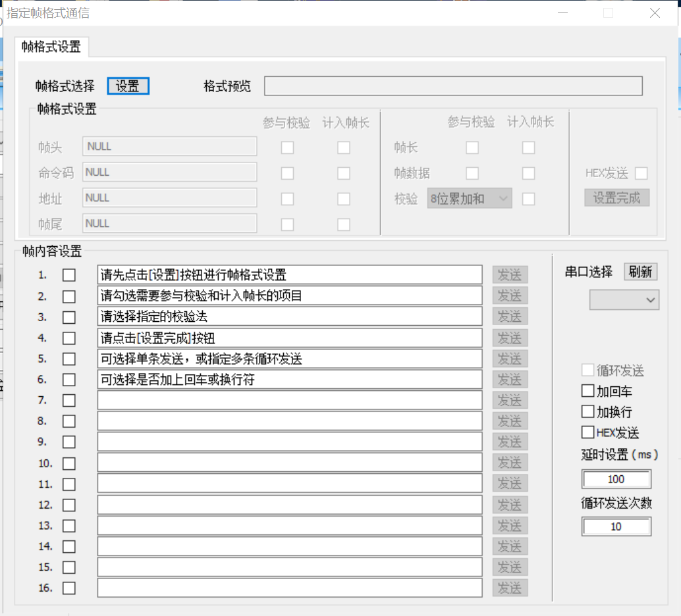Screen dimensions: 681x616
Task: Toggle 参与校验 checkbox for 帧尾
Action: (288, 224)
